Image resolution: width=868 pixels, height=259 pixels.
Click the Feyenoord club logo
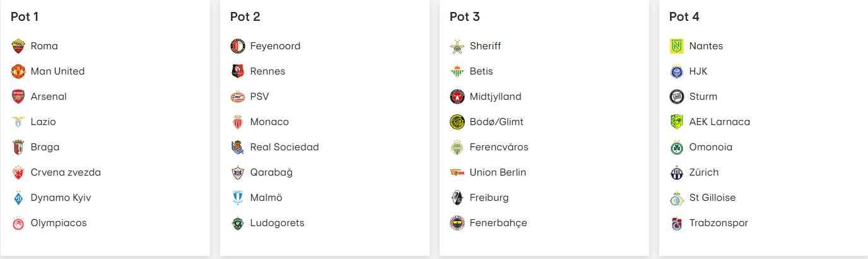pyautogui.click(x=237, y=46)
